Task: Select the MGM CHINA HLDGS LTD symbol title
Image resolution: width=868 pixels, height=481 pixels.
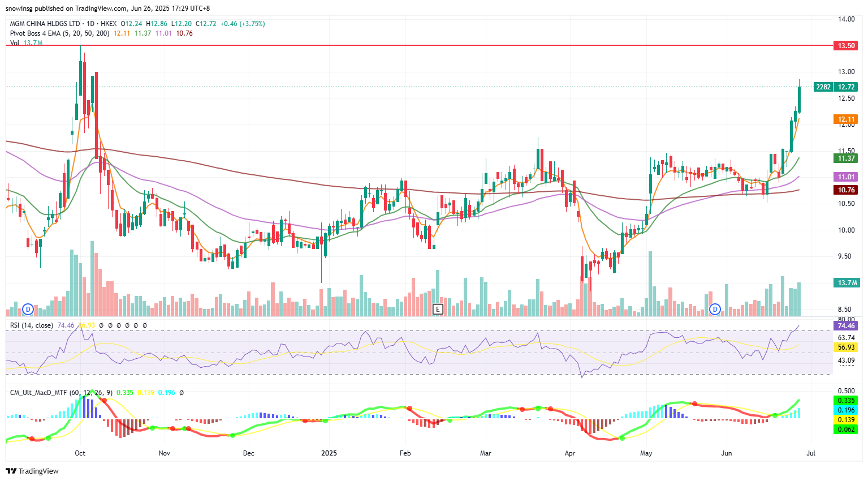Action: pyautogui.click(x=45, y=24)
